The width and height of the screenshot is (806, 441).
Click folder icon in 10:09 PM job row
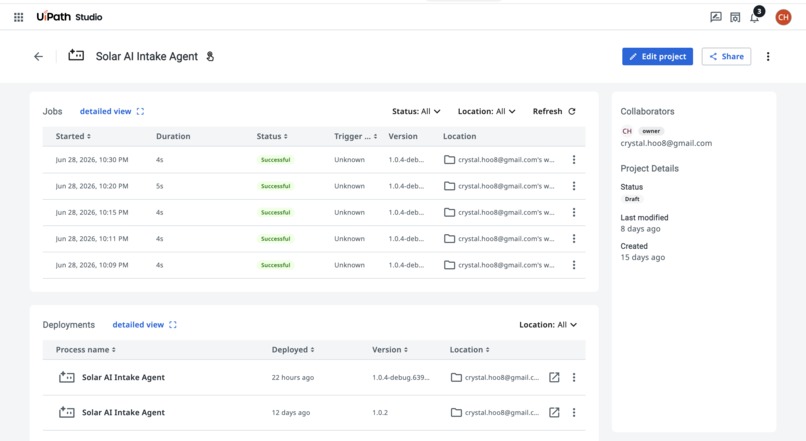coord(449,265)
